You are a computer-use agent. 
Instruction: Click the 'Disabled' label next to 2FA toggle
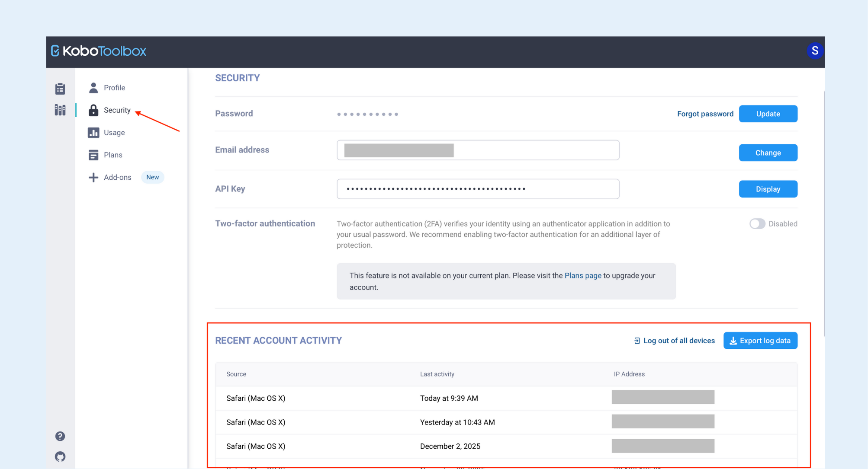(x=783, y=223)
